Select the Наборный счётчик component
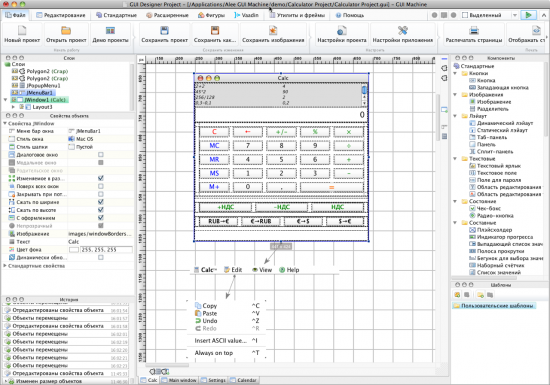 point(497,265)
